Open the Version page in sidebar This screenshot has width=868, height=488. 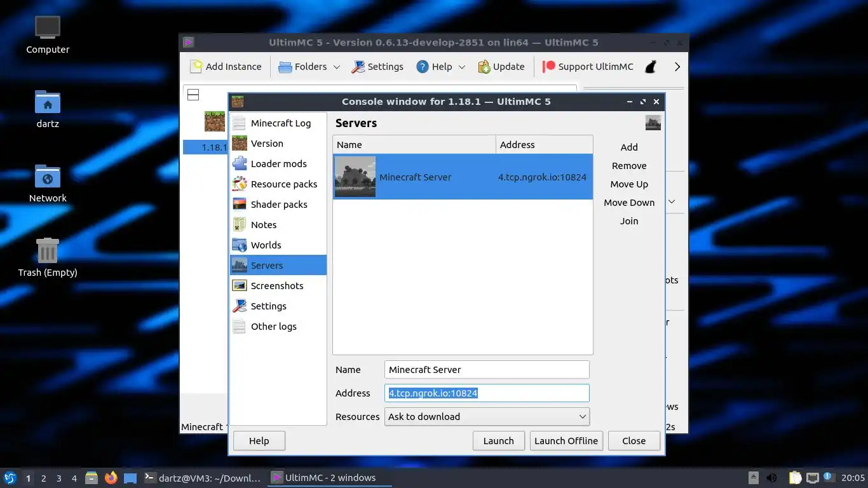(278, 144)
